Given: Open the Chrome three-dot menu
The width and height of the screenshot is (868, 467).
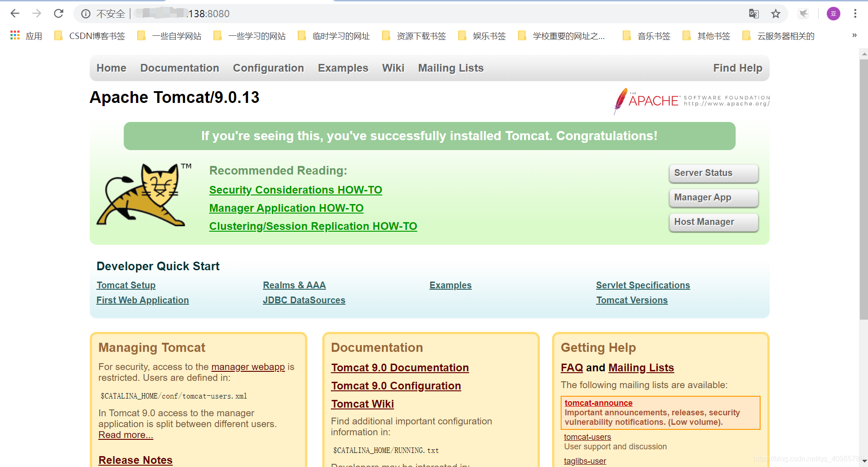Looking at the screenshot, I should (x=855, y=14).
